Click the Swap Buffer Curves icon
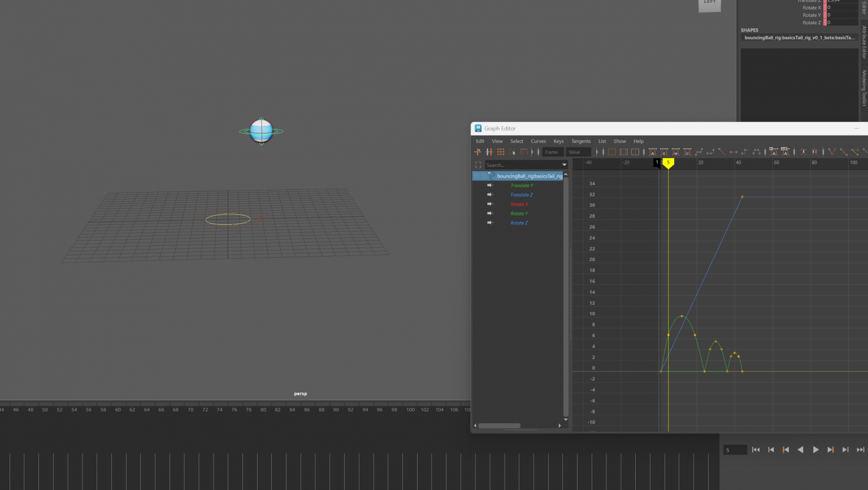The width and height of the screenshot is (868, 490). 815,152
